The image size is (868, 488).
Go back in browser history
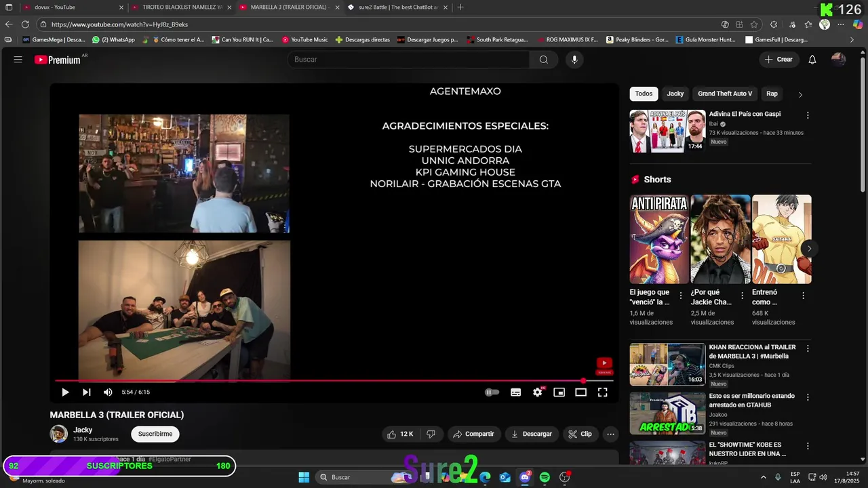pos(9,24)
